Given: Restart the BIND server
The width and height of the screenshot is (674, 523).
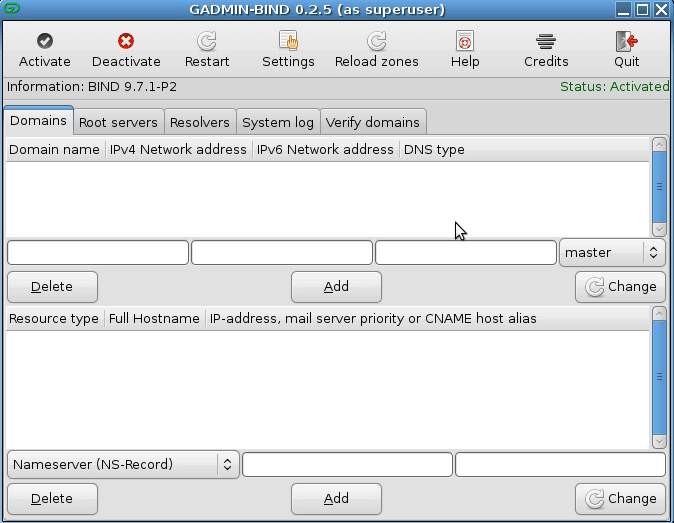Looking at the screenshot, I should [207, 50].
